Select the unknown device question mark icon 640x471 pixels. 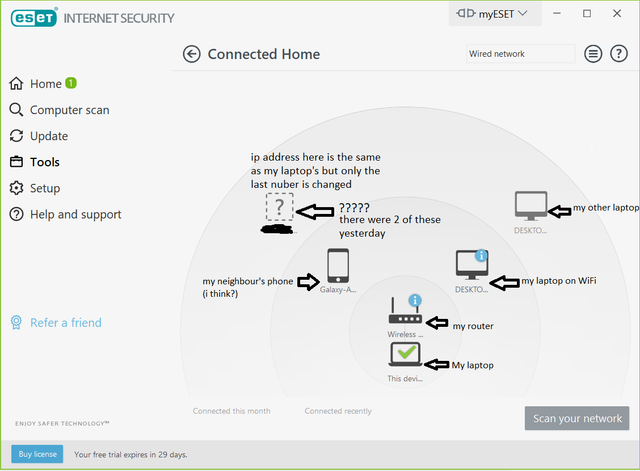(x=280, y=207)
